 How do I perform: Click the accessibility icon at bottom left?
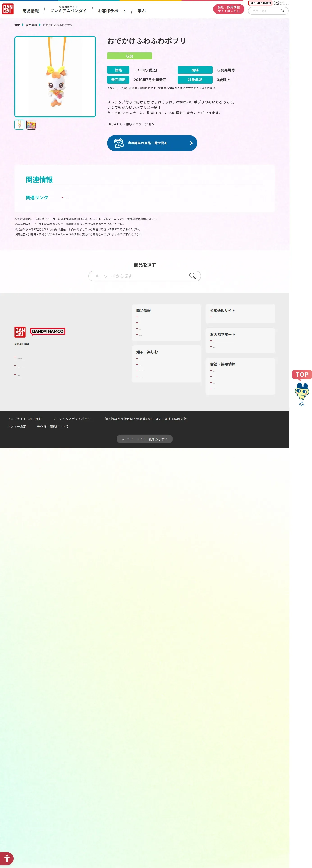(7, 859)
